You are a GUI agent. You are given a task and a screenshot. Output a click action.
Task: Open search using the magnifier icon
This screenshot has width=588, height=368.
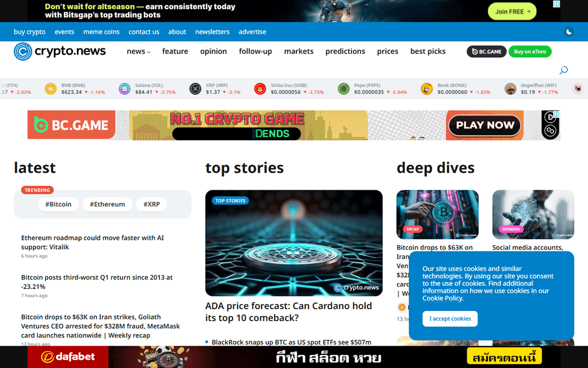pos(563,70)
